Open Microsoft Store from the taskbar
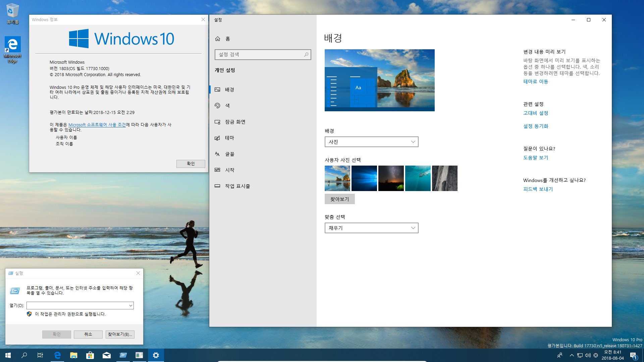The width and height of the screenshot is (644, 362). pyautogui.click(x=90, y=355)
